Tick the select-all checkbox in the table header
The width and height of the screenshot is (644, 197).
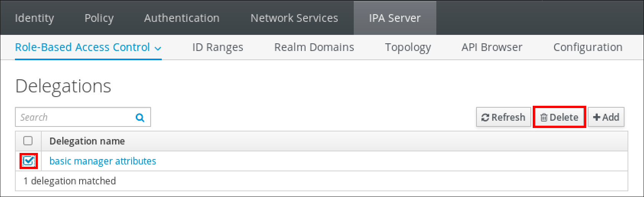point(28,141)
